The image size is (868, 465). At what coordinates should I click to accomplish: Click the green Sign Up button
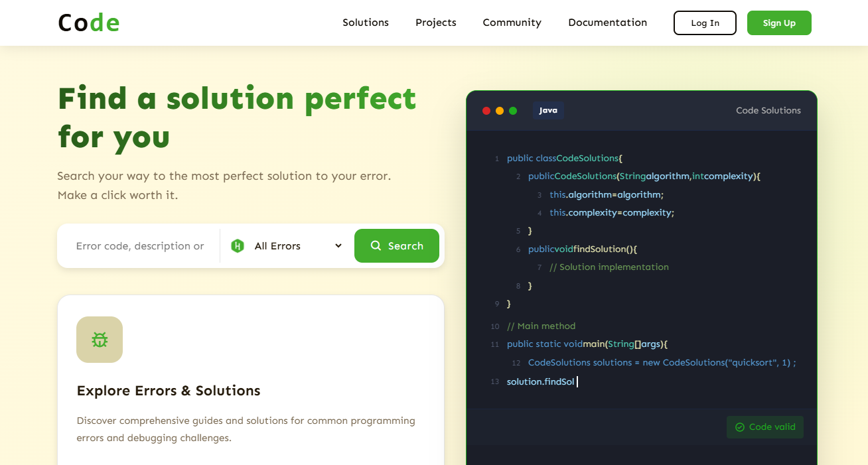[779, 23]
